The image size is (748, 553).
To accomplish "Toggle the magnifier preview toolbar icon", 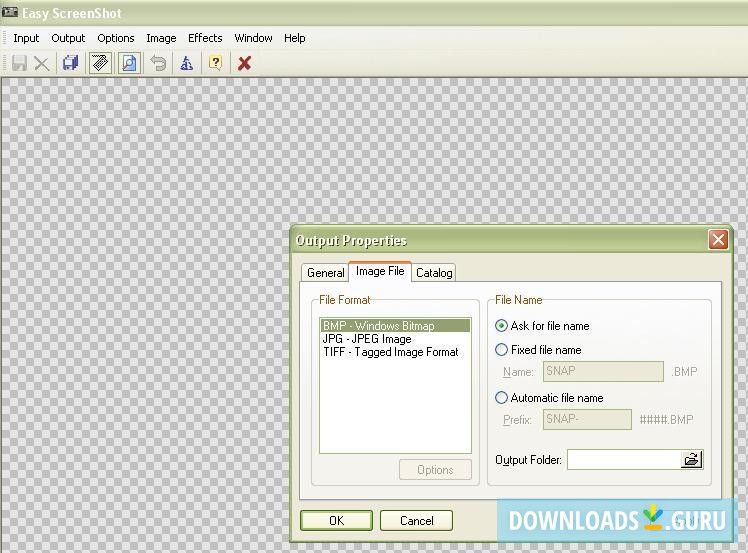I will click(129, 63).
